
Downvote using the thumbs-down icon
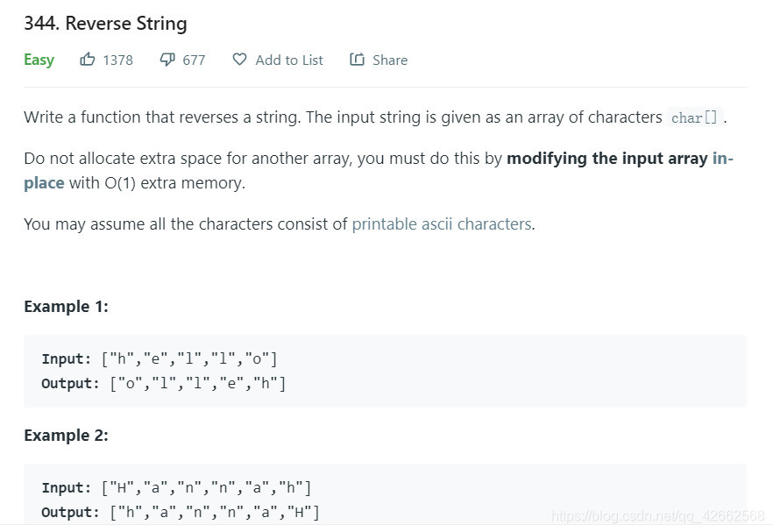pyautogui.click(x=167, y=60)
